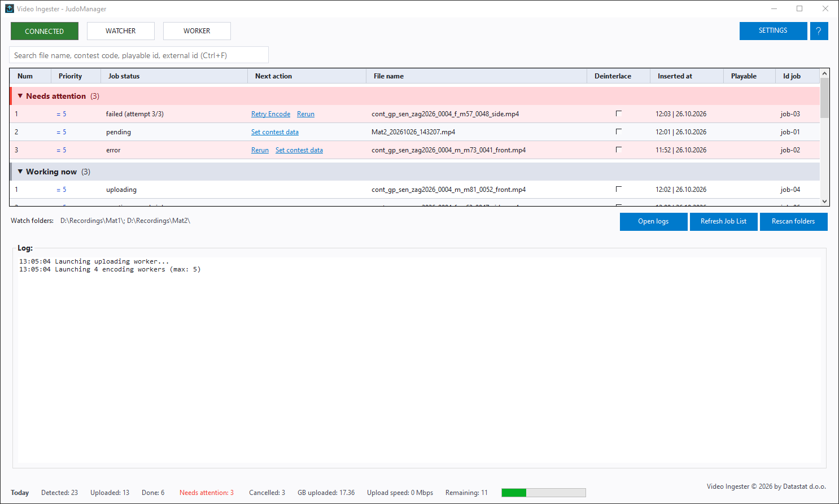Viewport: 839px width, 504px height.
Task: Click Rerun link for job-02
Action: pos(260,150)
